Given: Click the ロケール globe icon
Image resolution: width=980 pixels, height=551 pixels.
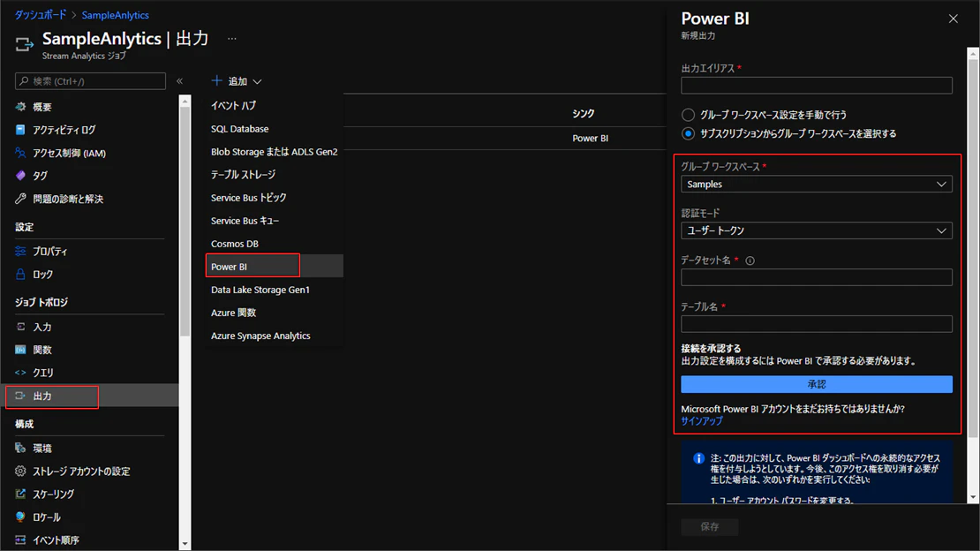Looking at the screenshot, I should 20,517.
